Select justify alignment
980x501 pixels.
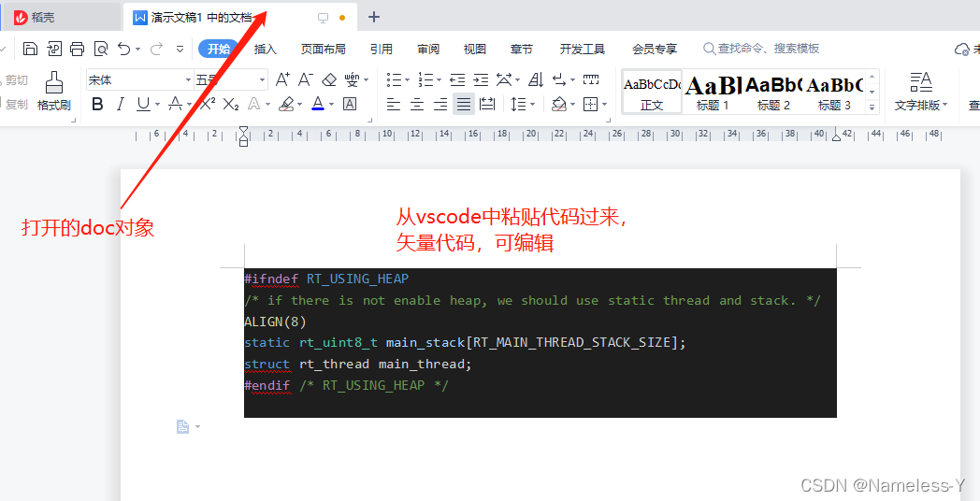[x=464, y=105]
